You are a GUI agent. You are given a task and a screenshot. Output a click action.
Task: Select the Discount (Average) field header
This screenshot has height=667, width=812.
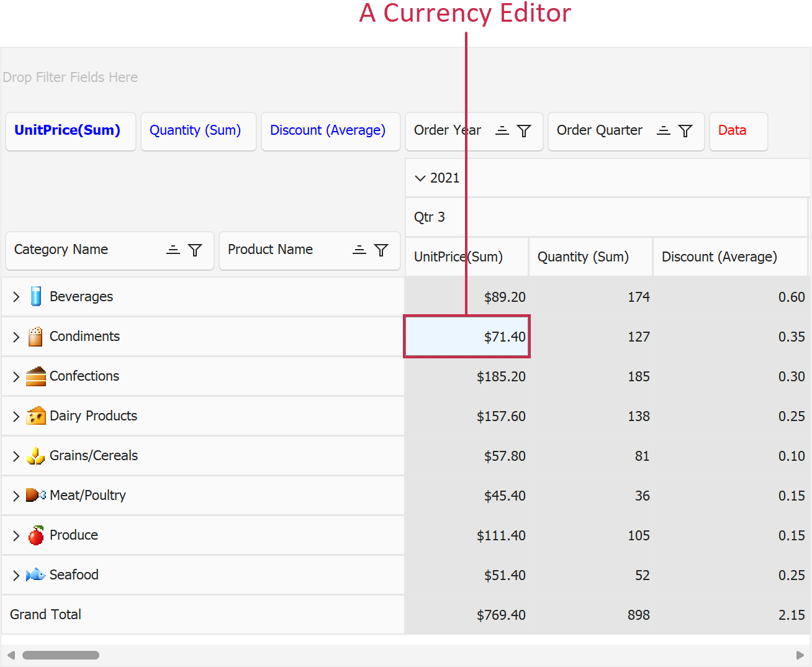[x=328, y=130]
